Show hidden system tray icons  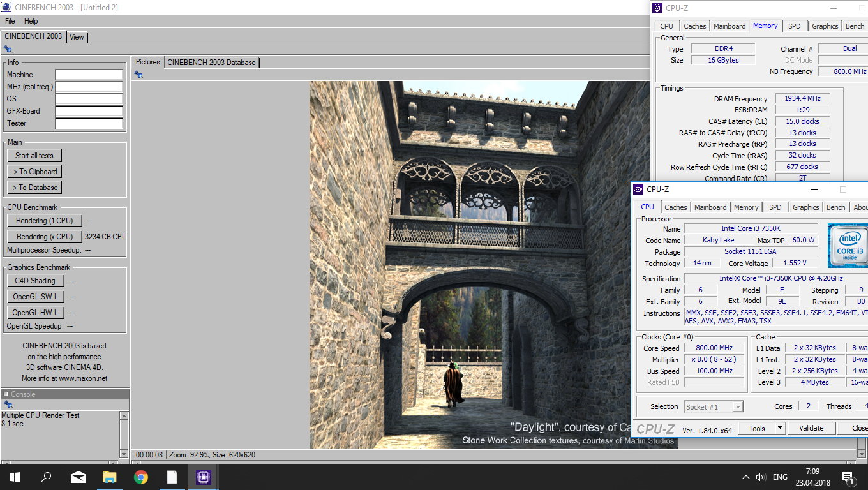pos(746,477)
